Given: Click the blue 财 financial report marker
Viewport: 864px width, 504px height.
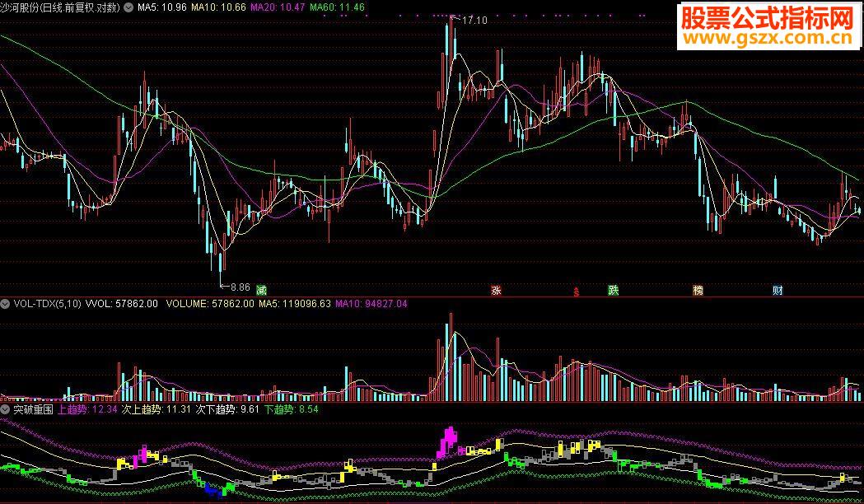Looking at the screenshot, I should (x=778, y=290).
